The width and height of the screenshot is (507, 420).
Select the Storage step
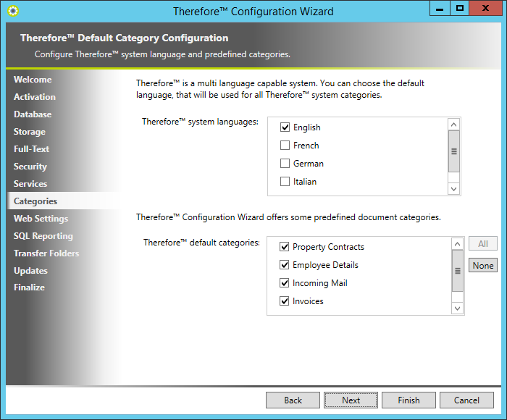[30, 132]
